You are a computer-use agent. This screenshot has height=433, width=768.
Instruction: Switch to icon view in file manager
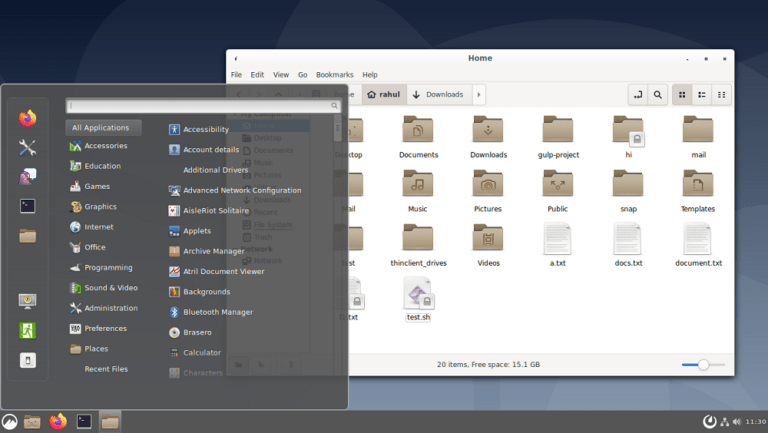[x=683, y=95]
